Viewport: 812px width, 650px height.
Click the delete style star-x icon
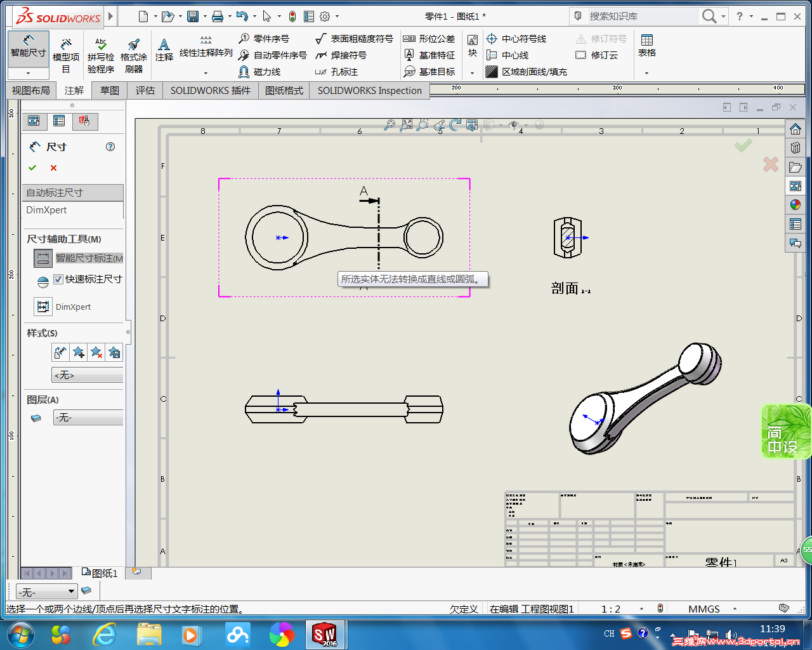click(96, 352)
